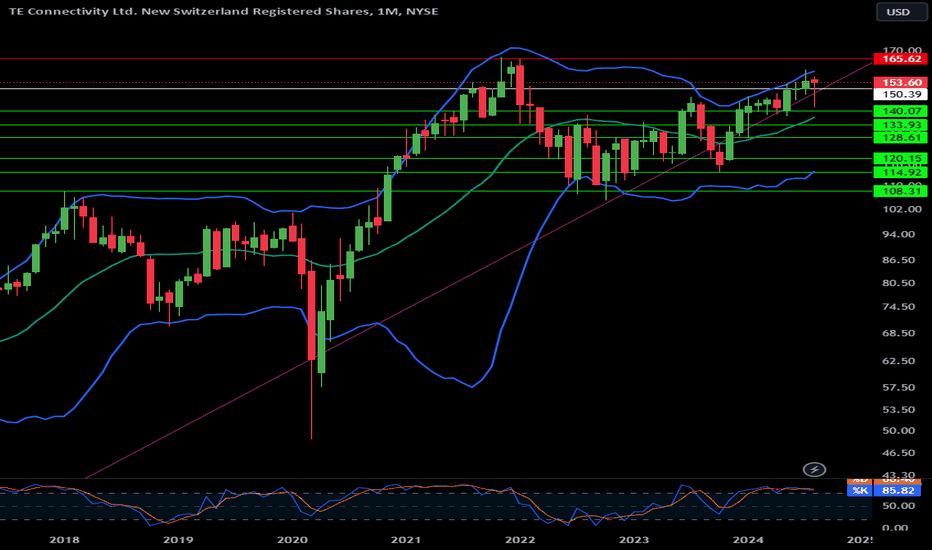
Task: Click the 2020 time axis label
Action: [x=292, y=540]
